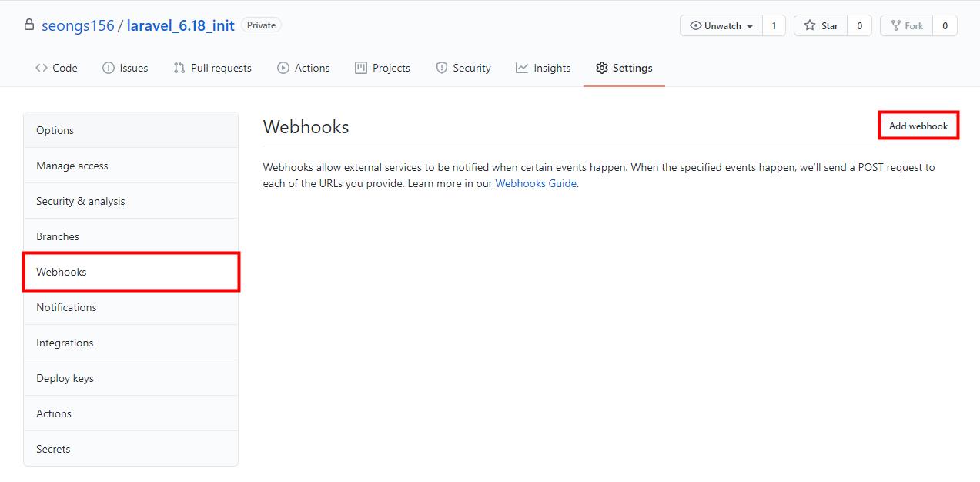Open the laravel_6.18_init repository link
This screenshot has width=980, height=482.
pyautogui.click(x=181, y=25)
